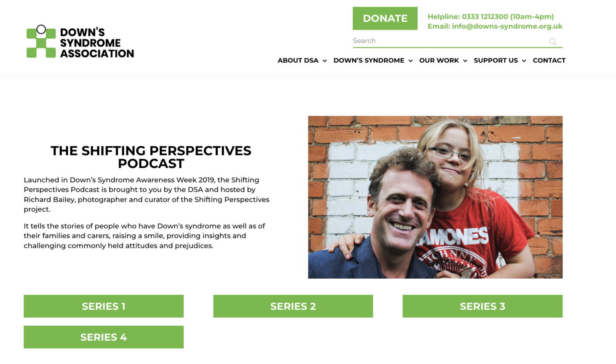Image resolution: width=616 pixels, height=364 pixels.
Task: Call the helpline number 0333 1212300 link
Action: (x=485, y=17)
